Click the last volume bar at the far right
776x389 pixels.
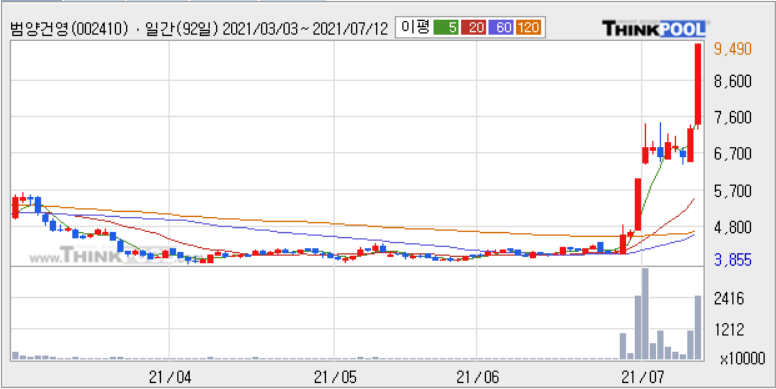[x=698, y=328]
